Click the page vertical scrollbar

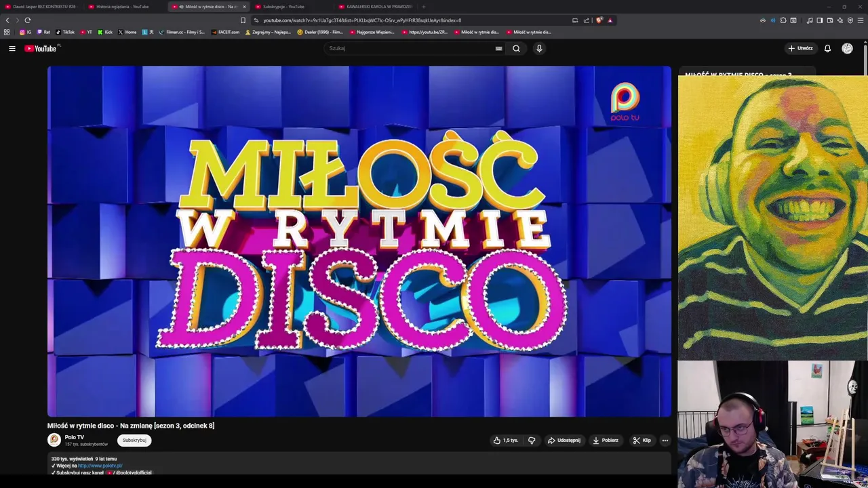click(866, 61)
